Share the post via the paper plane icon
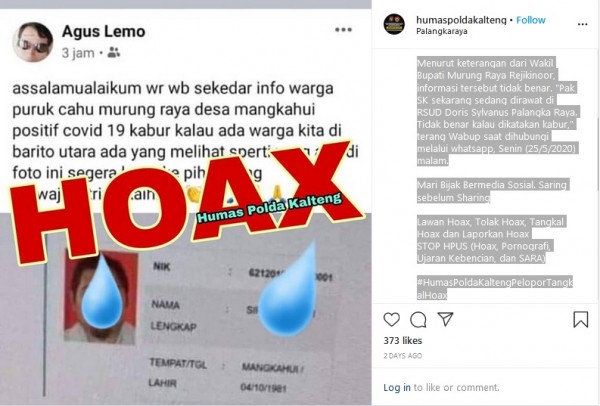The width and height of the screenshot is (600, 406). (x=445, y=319)
